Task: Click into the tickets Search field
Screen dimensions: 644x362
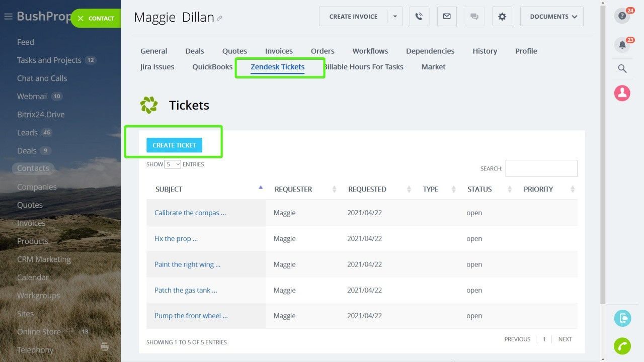Action: [x=541, y=168]
